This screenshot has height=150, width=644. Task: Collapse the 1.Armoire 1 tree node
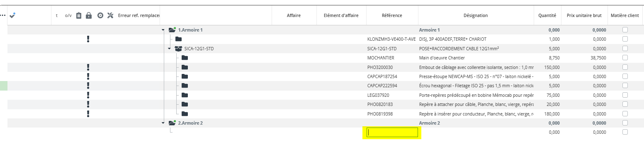[163, 30]
